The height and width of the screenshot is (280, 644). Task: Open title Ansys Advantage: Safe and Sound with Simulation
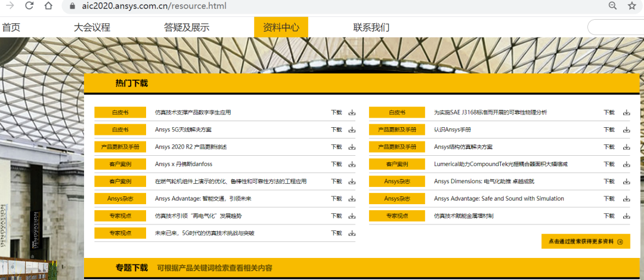click(x=499, y=199)
